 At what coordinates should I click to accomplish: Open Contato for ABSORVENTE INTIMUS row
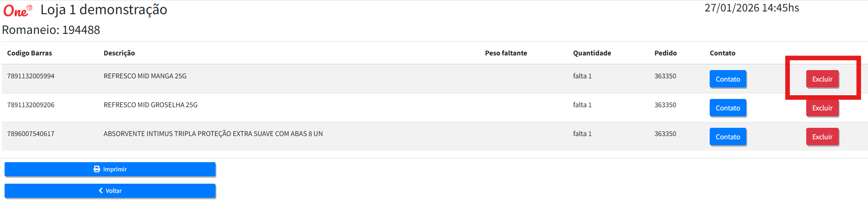click(x=728, y=137)
